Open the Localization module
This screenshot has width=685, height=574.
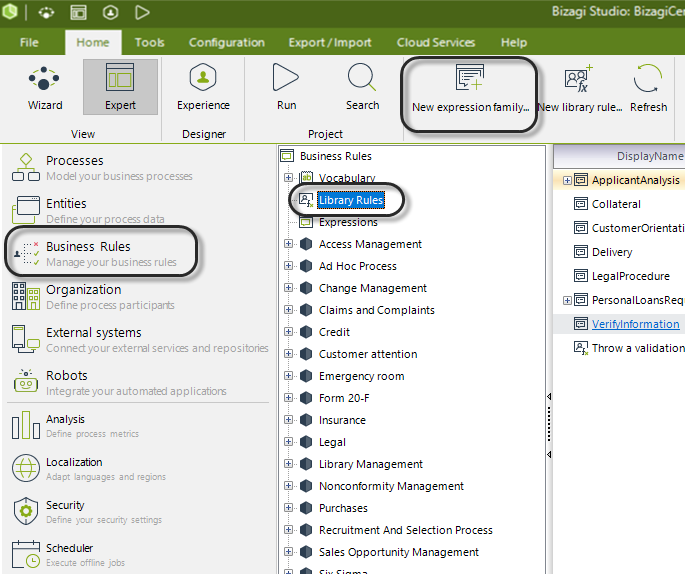[89, 468]
